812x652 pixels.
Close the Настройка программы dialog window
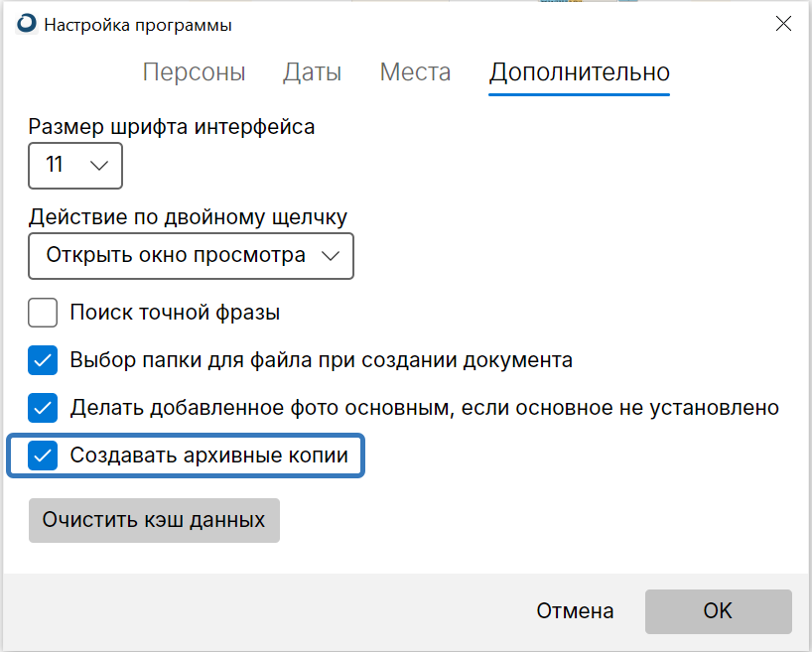pyautogui.click(x=782, y=25)
